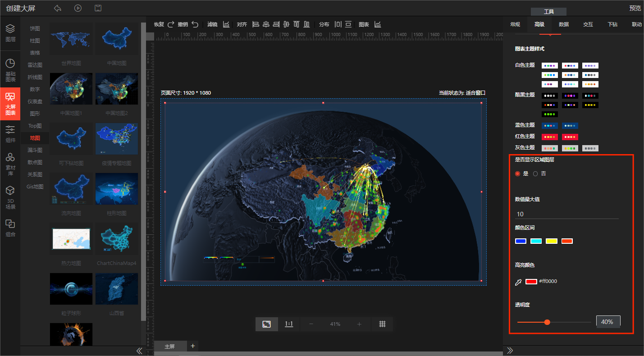The width and height of the screenshot is (644, 356).
Task: Click the vertical distribute icon
Action: click(348, 24)
